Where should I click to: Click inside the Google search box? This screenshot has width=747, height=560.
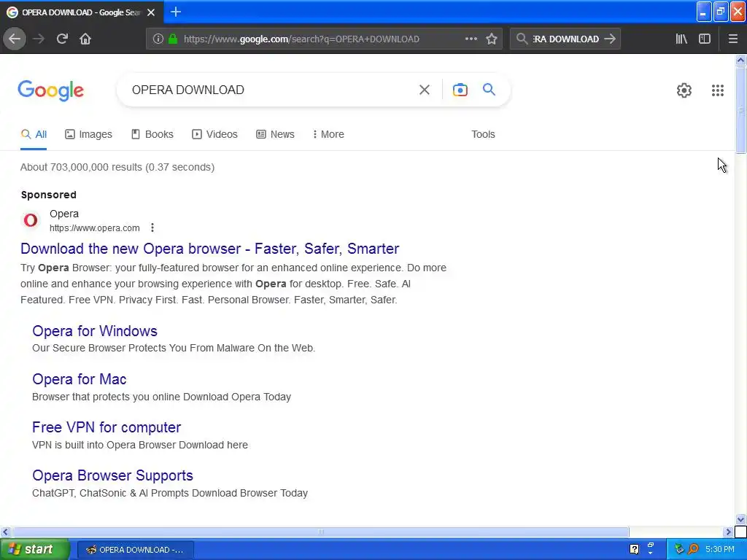271,90
